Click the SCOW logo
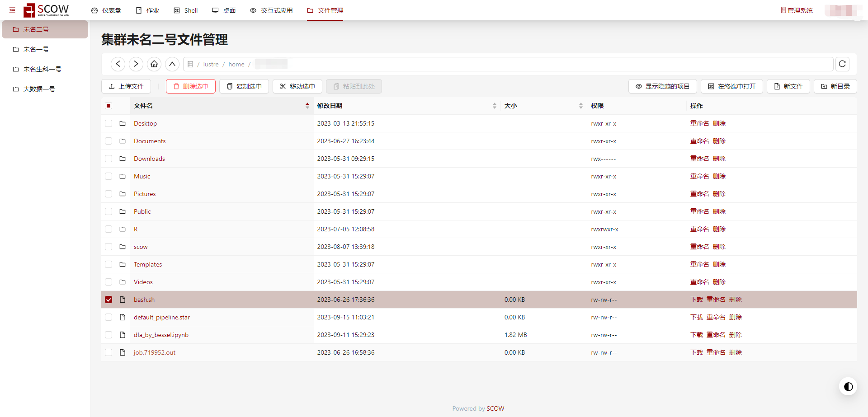This screenshot has width=868, height=417. pos(47,10)
